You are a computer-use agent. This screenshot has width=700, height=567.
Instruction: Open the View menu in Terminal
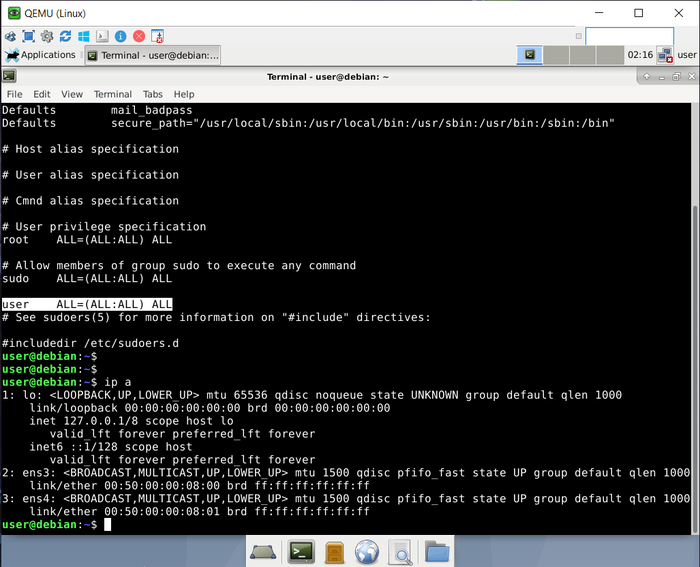coord(72,94)
